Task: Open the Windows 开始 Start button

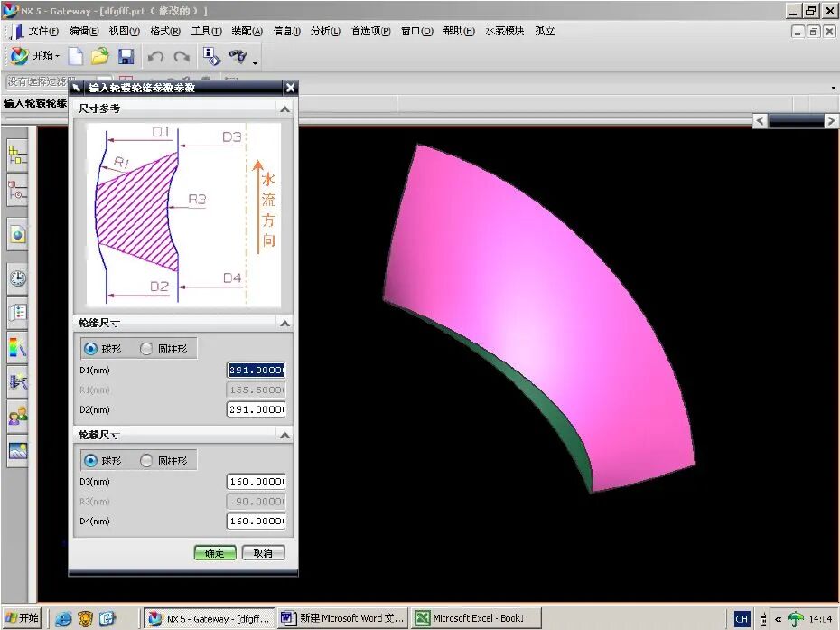Action: [x=22, y=618]
